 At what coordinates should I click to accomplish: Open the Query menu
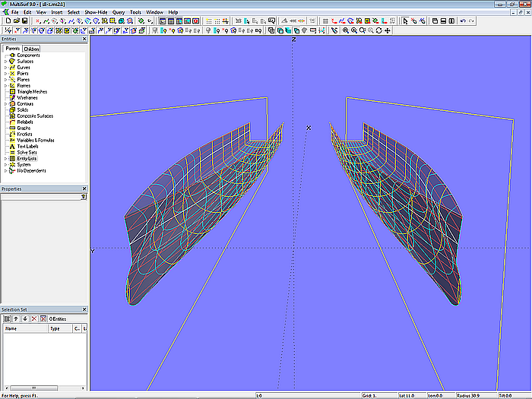(119, 12)
